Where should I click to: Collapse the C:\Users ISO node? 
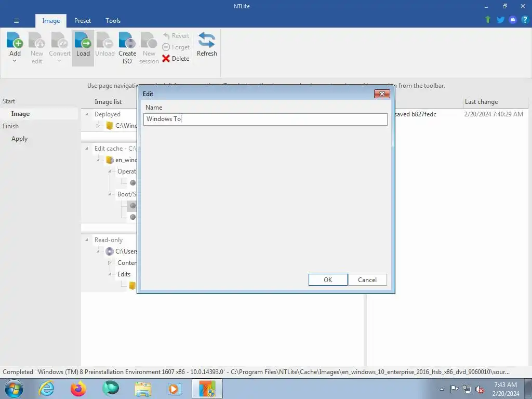coord(98,251)
